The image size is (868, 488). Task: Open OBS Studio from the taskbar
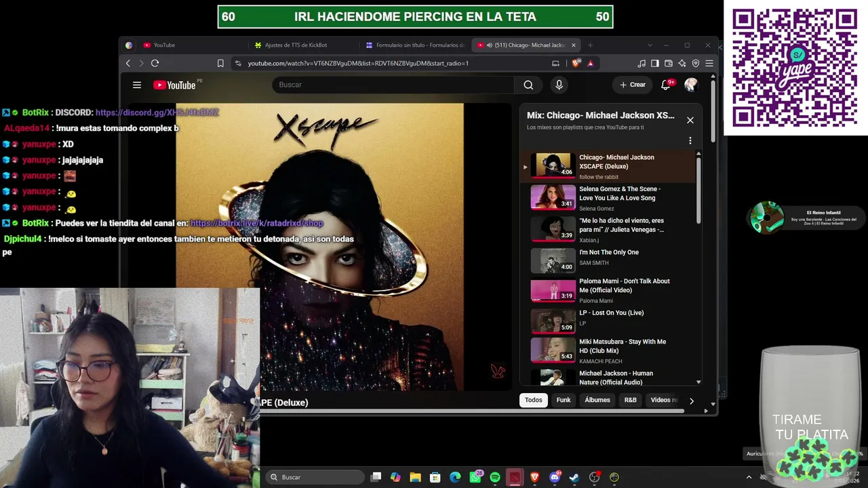595,477
